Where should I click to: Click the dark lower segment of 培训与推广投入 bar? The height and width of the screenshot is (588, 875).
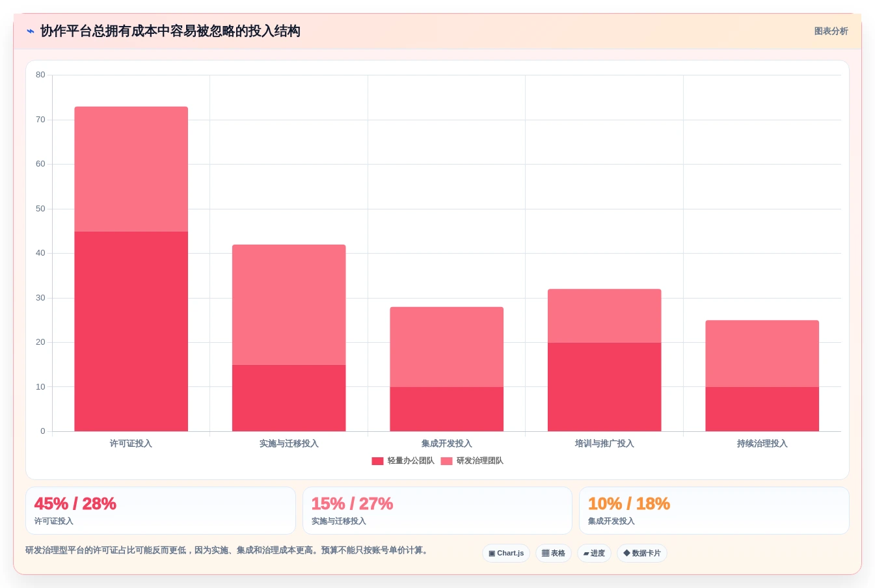pos(604,387)
